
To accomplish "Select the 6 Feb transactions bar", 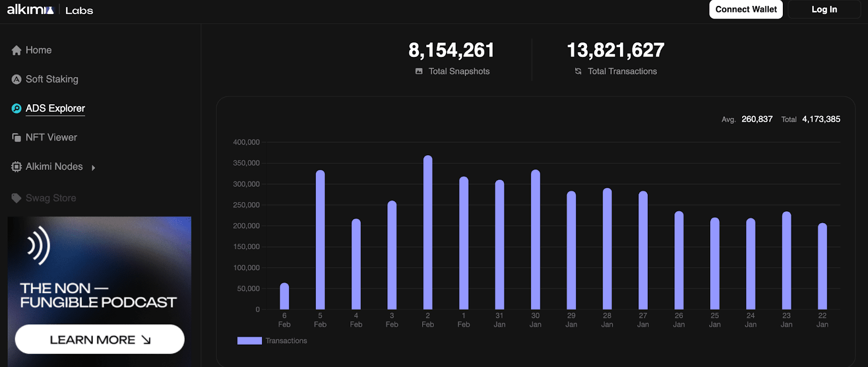I will tap(284, 296).
